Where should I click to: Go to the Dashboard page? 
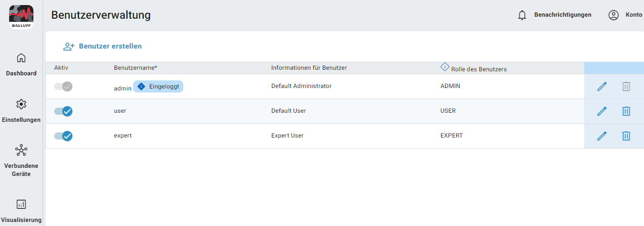(21, 64)
